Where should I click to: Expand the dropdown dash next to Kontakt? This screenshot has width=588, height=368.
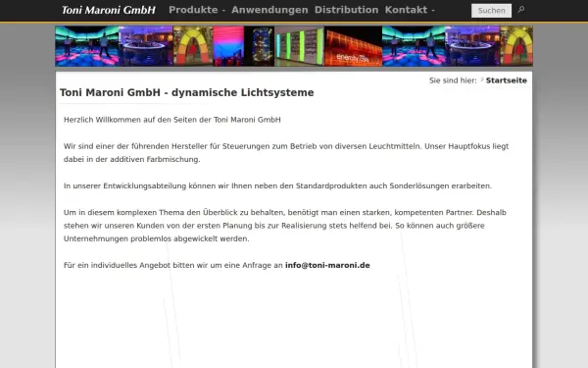[x=433, y=10]
